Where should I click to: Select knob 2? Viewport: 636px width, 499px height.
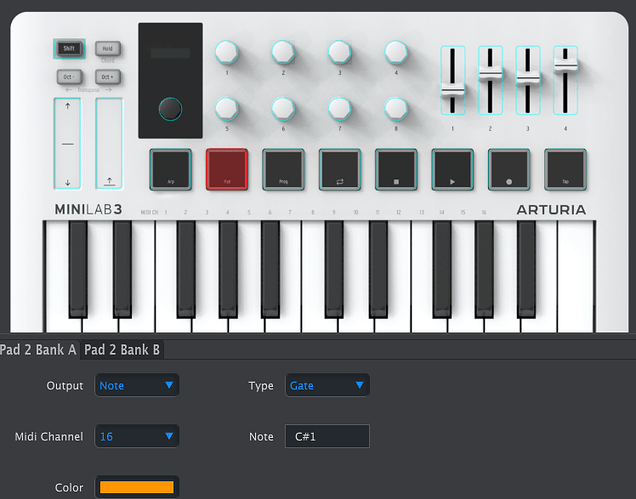coord(283,52)
